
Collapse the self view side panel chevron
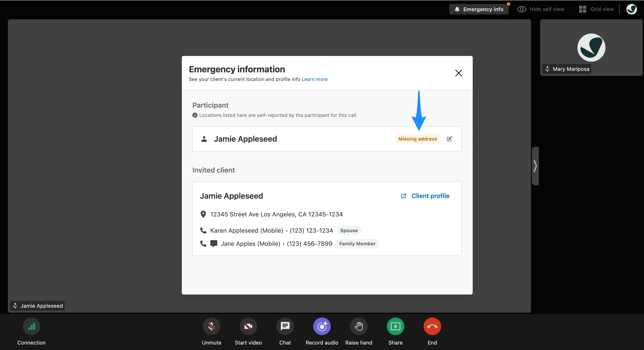click(535, 166)
